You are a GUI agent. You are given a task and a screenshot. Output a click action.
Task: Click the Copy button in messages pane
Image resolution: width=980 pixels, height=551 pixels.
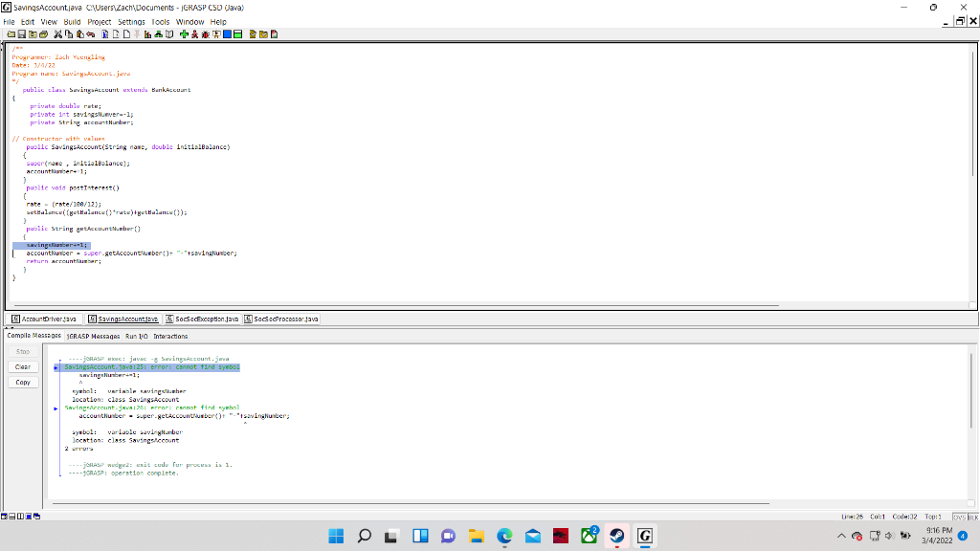[23, 383]
